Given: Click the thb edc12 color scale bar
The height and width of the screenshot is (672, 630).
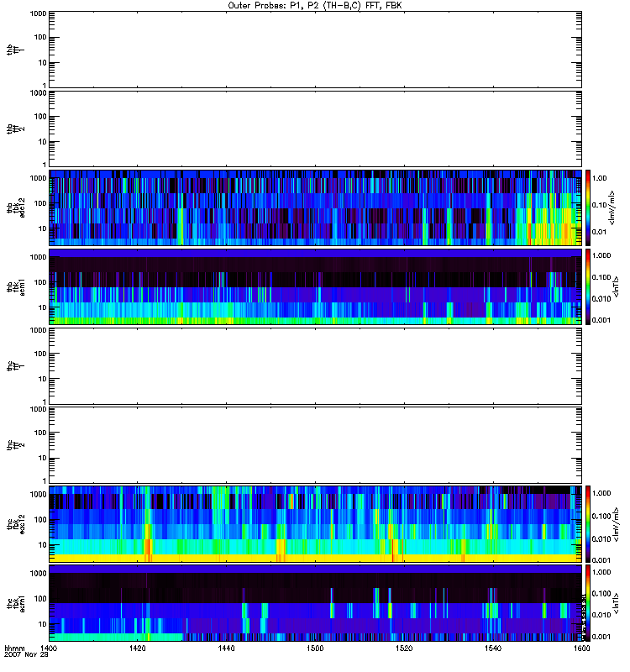Looking at the screenshot, I should coord(589,207).
